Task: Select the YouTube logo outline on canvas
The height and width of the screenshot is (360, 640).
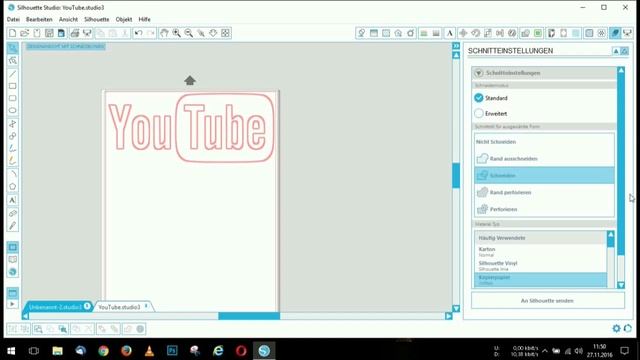Action: coord(190,127)
